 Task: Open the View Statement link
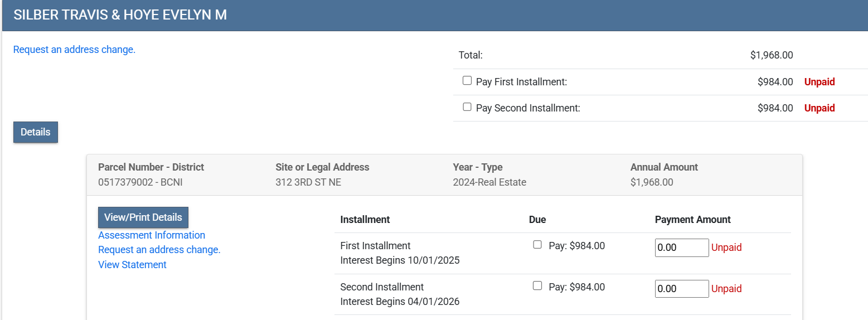point(132,265)
